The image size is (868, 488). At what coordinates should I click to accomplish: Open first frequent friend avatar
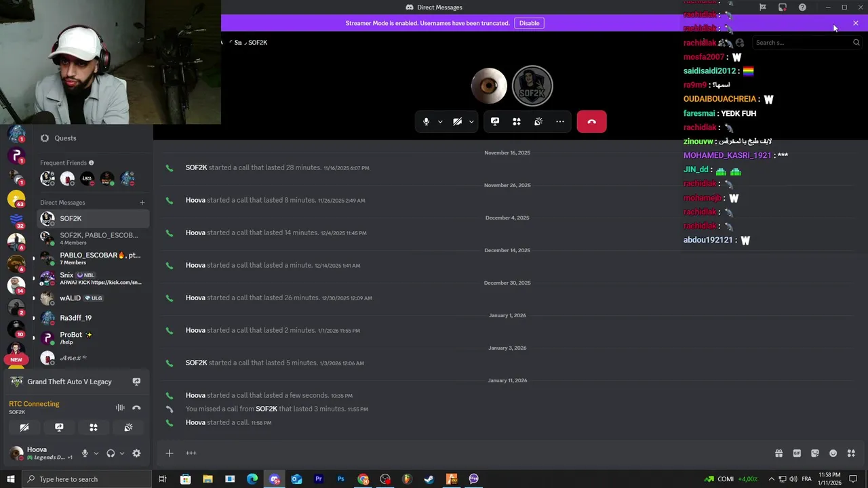47,179
